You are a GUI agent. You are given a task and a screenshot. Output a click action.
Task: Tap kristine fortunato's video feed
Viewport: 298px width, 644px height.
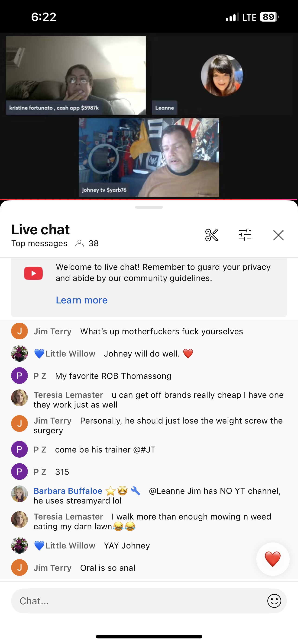click(x=76, y=75)
